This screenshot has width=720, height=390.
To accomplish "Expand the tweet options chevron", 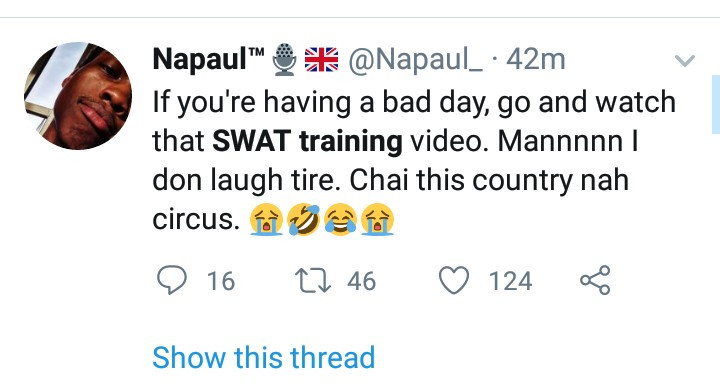I will (685, 60).
